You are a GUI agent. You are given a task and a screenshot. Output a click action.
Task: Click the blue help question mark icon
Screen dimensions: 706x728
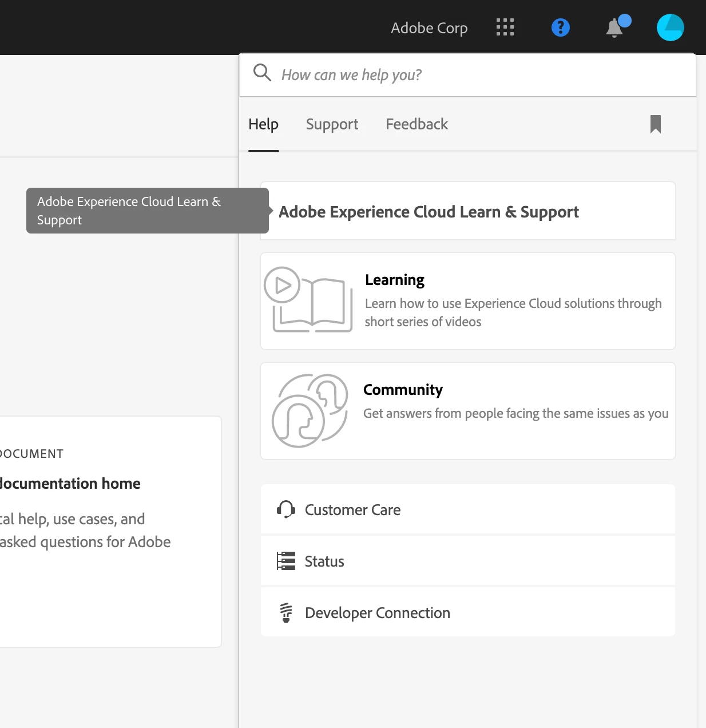(561, 27)
